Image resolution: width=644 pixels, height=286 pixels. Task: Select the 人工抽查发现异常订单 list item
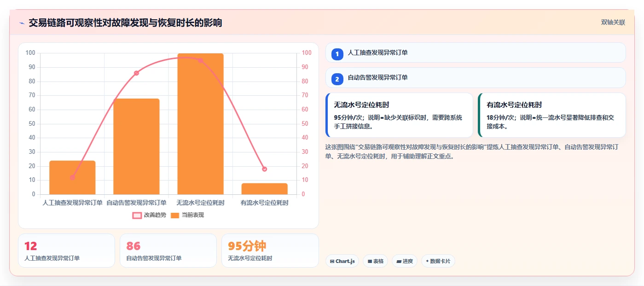tap(476, 53)
